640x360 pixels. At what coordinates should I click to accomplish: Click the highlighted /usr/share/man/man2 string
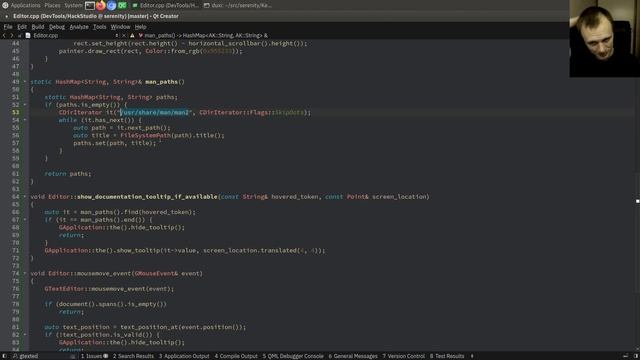155,112
